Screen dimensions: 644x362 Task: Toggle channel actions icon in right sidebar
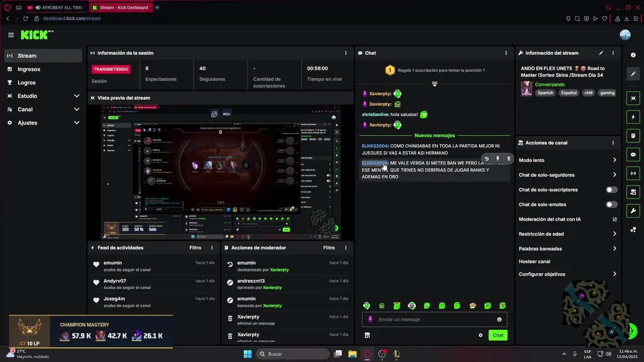click(x=633, y=192)
